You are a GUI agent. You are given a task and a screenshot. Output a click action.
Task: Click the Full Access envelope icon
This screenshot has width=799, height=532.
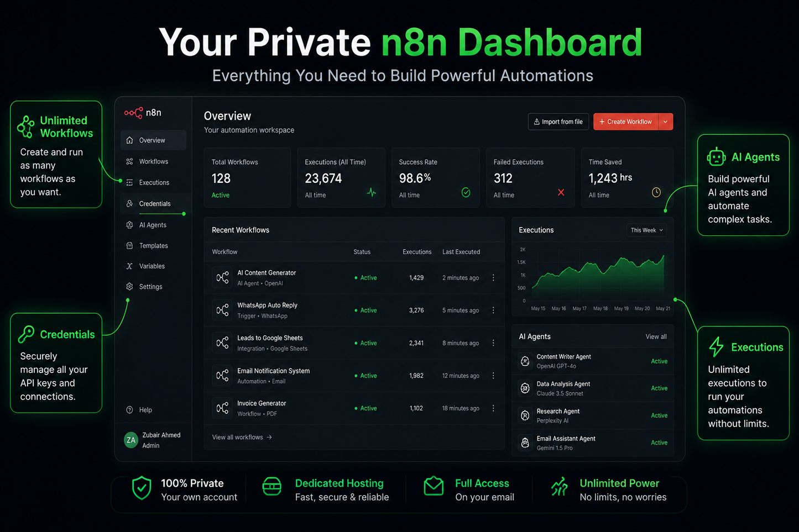434,486
